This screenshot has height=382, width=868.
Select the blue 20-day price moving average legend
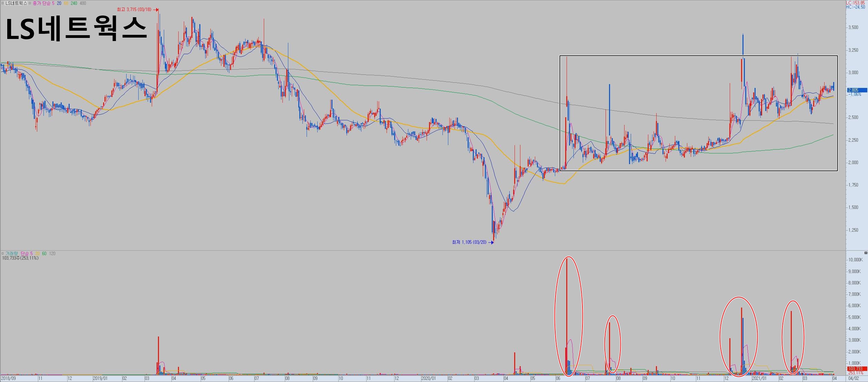(59, 3)
